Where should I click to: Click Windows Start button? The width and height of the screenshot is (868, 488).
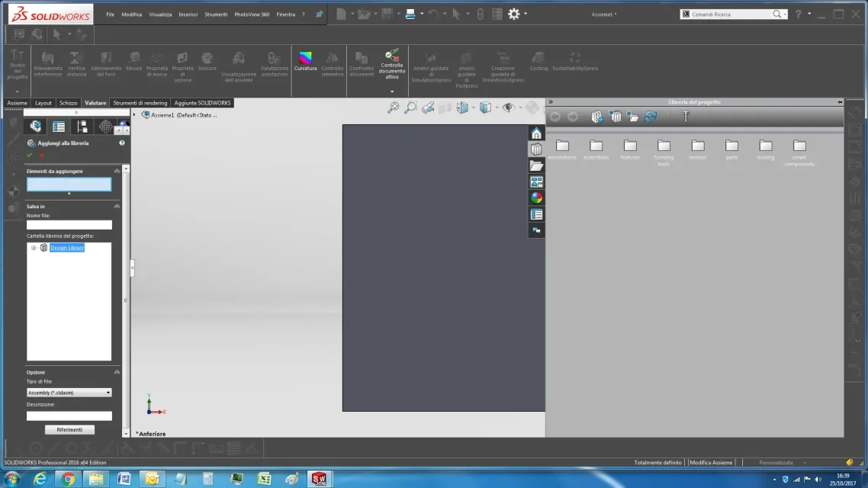(x=12, y=479)
